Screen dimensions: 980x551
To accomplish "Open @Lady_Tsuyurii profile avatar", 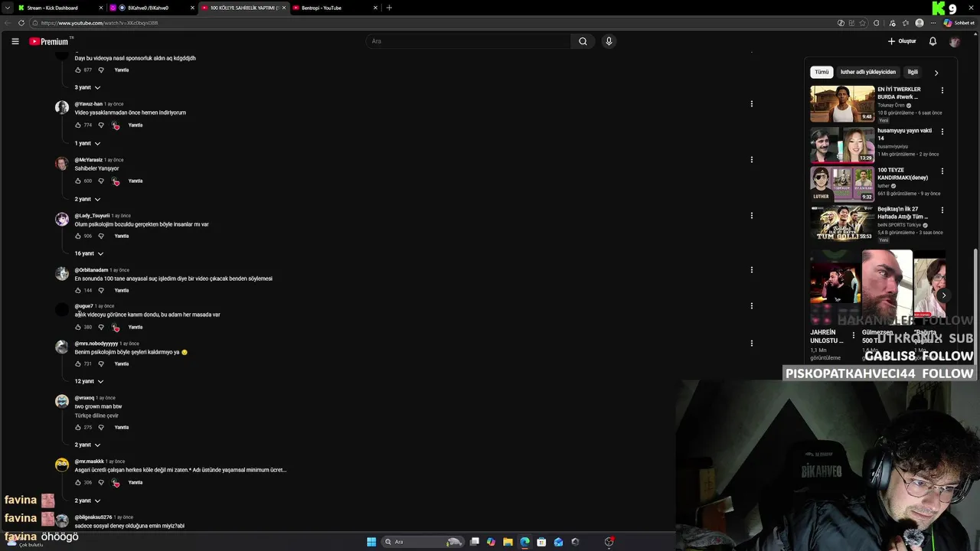I will 62,220.
